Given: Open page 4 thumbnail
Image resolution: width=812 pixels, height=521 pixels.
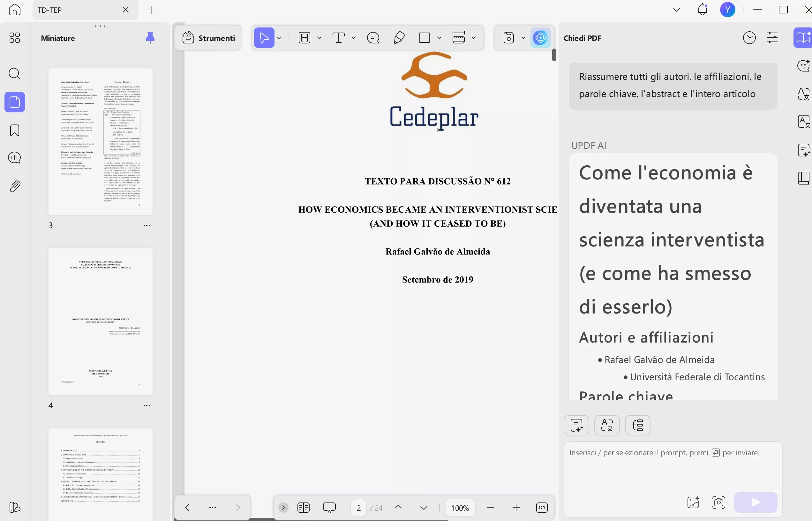Looking at the screenshot, I should coord(101,322).
